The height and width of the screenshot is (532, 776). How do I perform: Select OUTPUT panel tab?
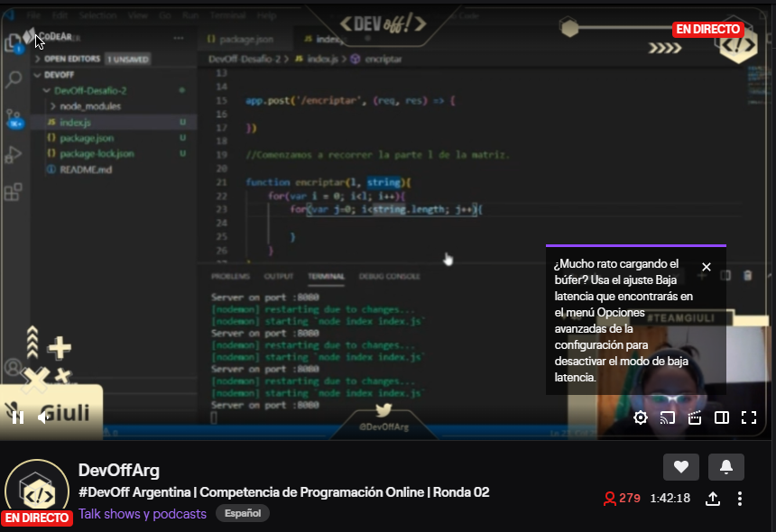279,277
